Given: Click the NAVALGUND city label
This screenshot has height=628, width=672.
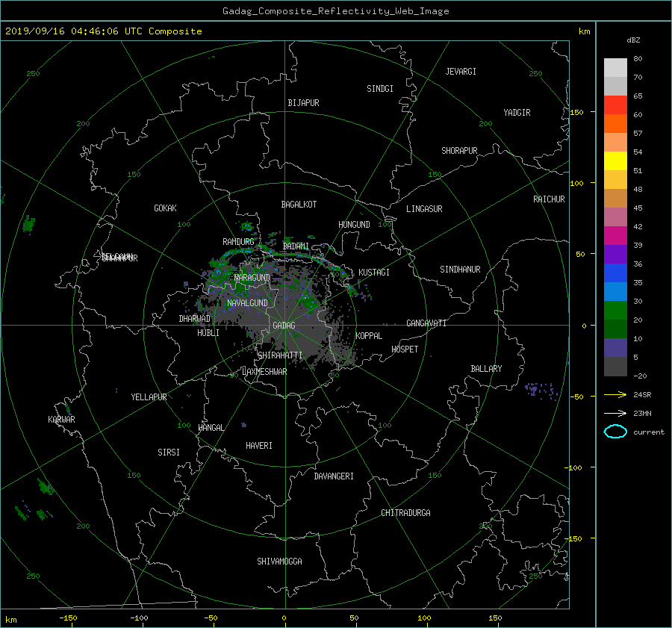Looking at the screenshot, I should pos(247,303).
